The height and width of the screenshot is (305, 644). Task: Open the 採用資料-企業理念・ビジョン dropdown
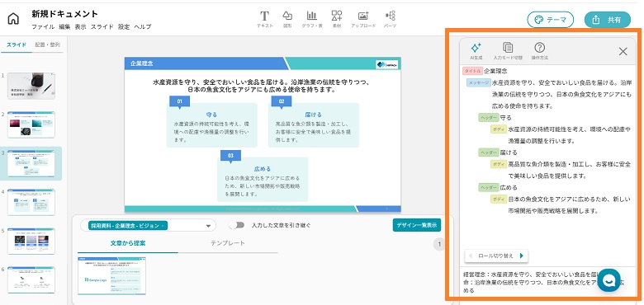coord(148,226)
